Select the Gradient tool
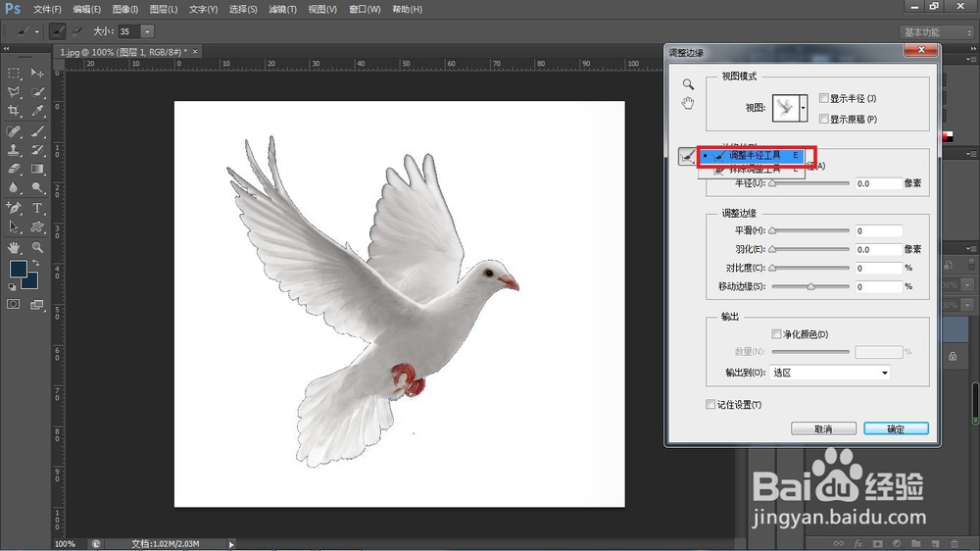Screen dimensions: 980x551 37,169
